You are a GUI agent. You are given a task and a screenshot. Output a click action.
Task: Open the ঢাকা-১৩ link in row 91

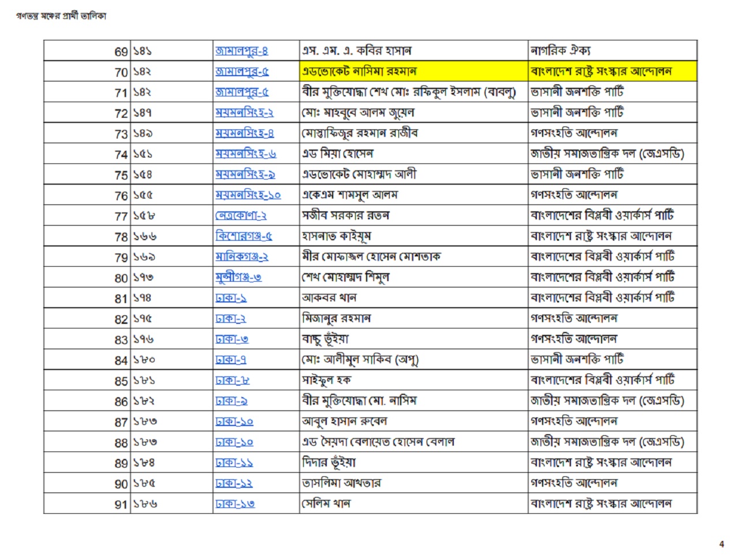pos(234,504)
